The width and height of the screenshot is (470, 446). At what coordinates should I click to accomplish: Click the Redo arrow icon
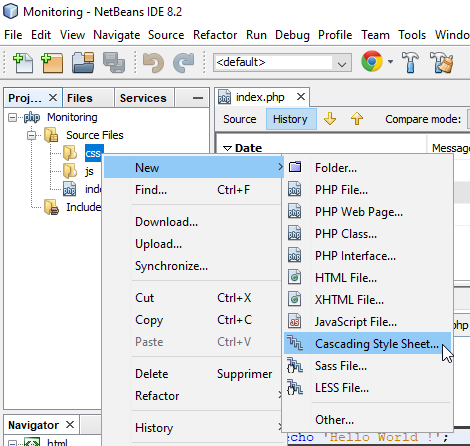pyautogui.click(x=183, y=62)
